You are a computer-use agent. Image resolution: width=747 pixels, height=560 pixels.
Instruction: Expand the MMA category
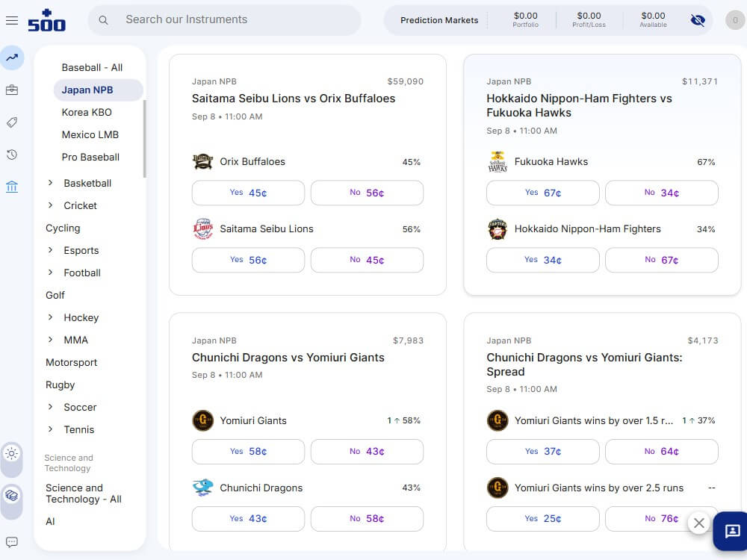point(51,340)
